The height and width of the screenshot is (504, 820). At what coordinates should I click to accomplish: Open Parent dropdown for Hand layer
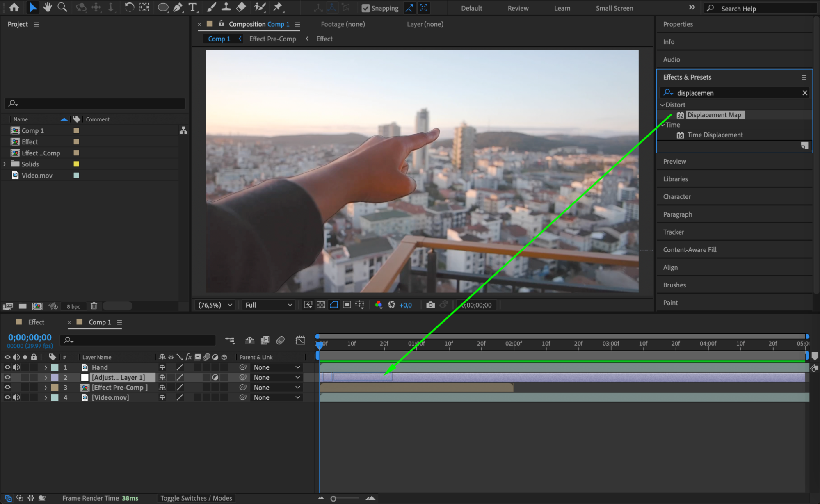[277, 367]
